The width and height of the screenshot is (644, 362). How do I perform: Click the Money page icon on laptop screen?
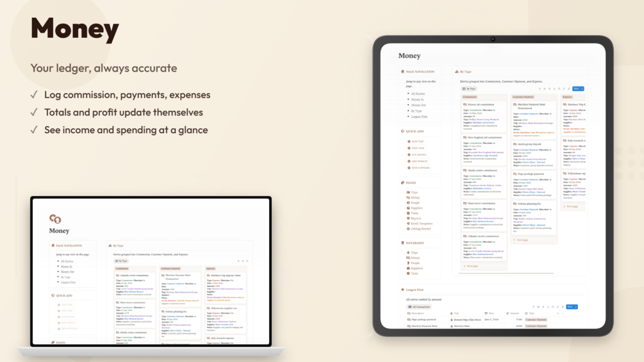(x=55, y=218)
